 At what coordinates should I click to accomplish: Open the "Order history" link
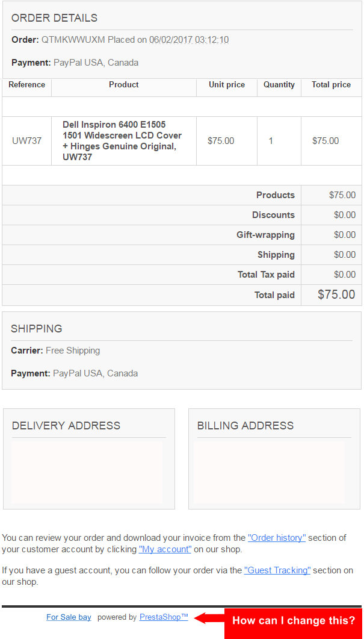277,538
